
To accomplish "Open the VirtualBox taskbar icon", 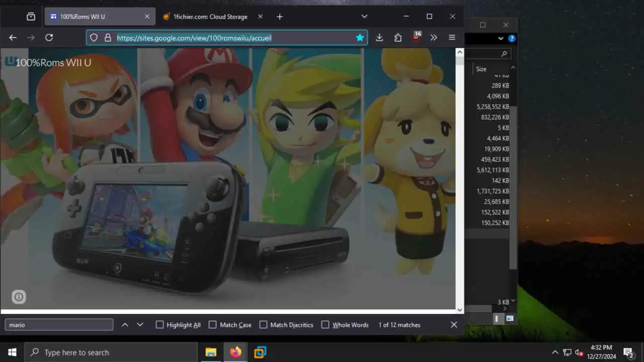I will [x=260, y=352].
